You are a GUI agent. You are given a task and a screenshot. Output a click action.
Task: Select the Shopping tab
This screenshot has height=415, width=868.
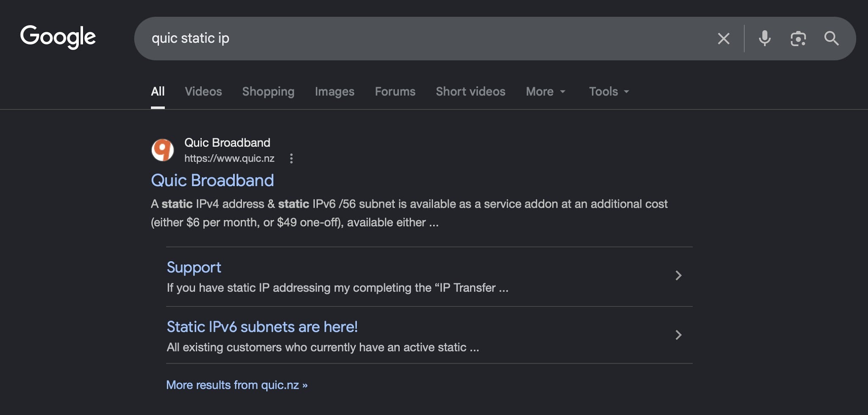pyautogui.click(x=268, y=92)
